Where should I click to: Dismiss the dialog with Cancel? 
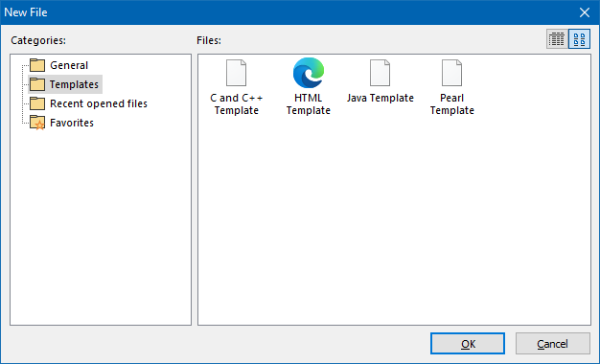[552, 343]
